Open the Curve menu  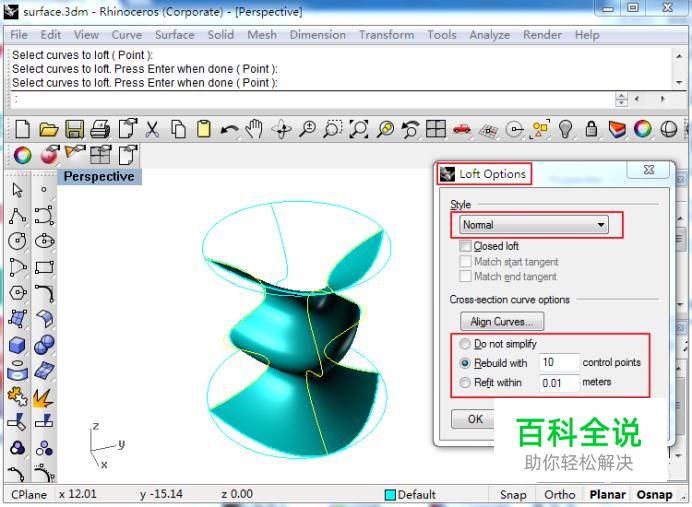pos(127,35)
